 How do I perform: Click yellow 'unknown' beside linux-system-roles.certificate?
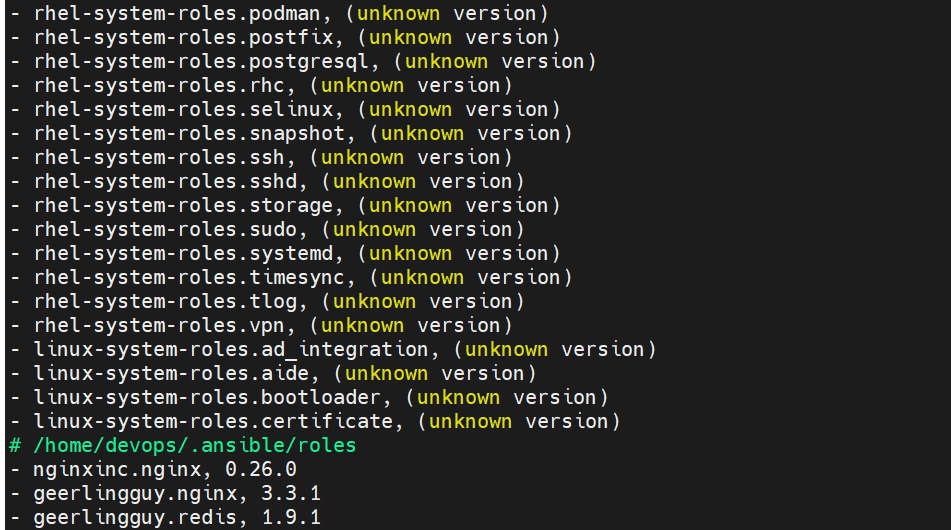470,421
